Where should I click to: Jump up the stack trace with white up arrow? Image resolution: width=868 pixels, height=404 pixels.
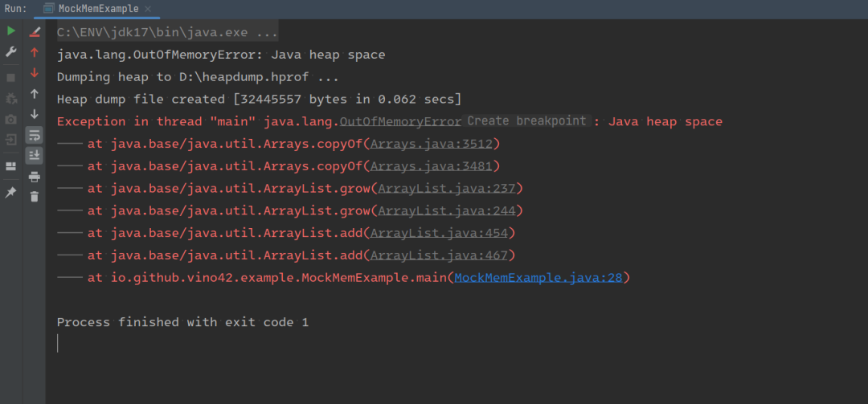click(35, 94)
